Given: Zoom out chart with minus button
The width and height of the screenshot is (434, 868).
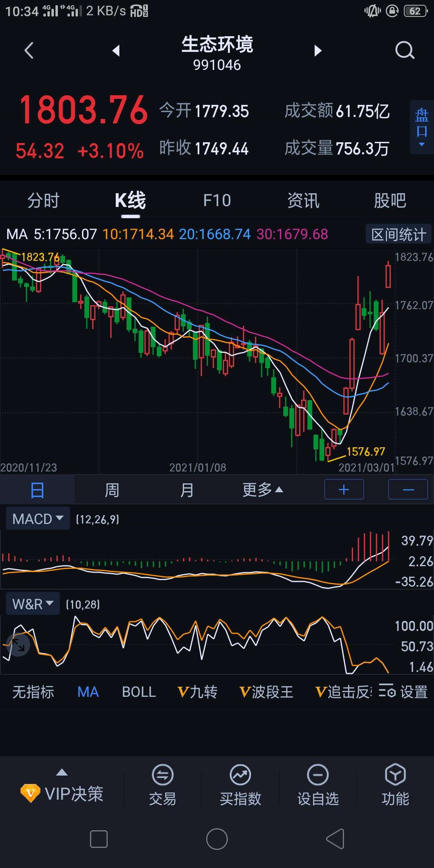Looking at the screenshot, I should [408, 489].
